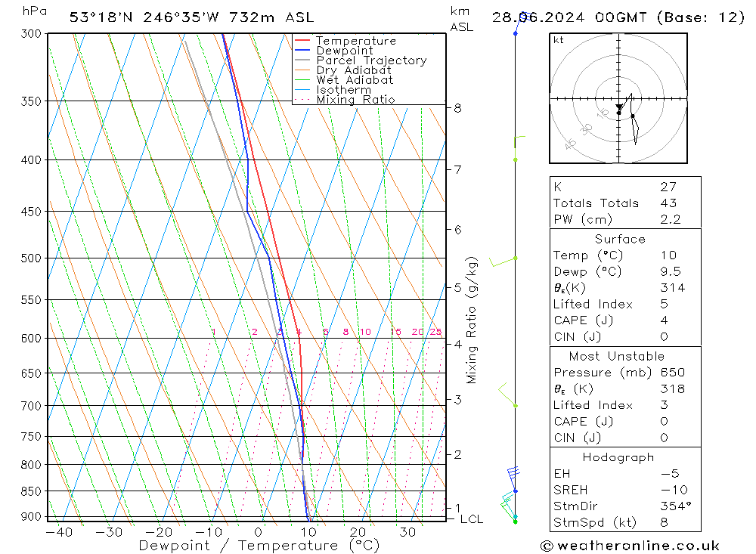756x554 pixels.
Task: Click the 'Temperature' legend label
Action: tap(356, 41)
